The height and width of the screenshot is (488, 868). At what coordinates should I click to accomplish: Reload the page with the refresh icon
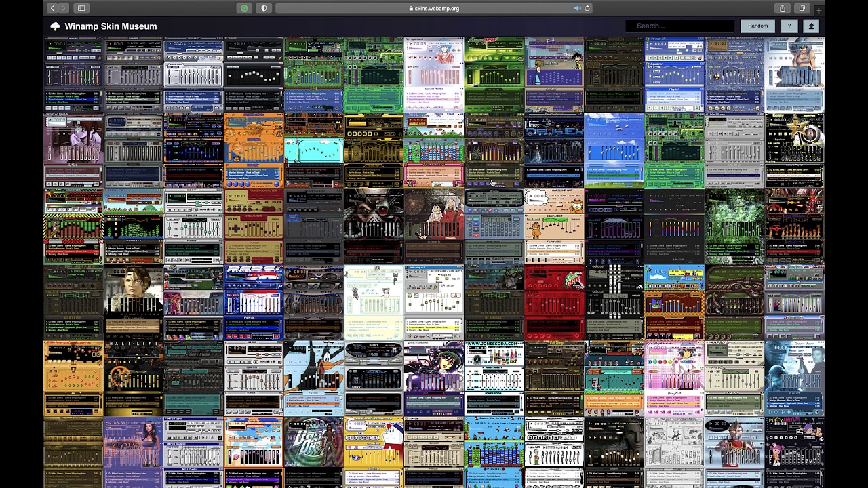587,8
